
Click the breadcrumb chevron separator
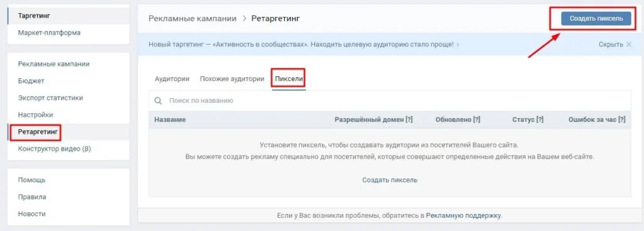244,18
